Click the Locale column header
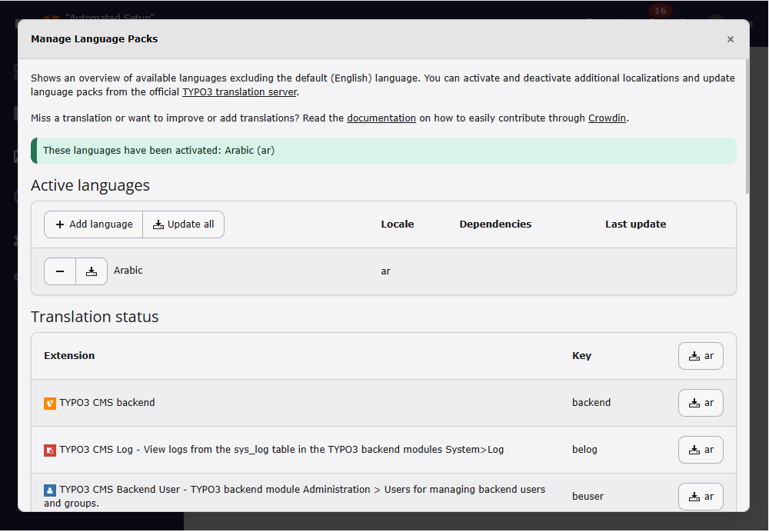Viewport: 769px width, 532px height. pyautogui.click(x=398, y=224)
